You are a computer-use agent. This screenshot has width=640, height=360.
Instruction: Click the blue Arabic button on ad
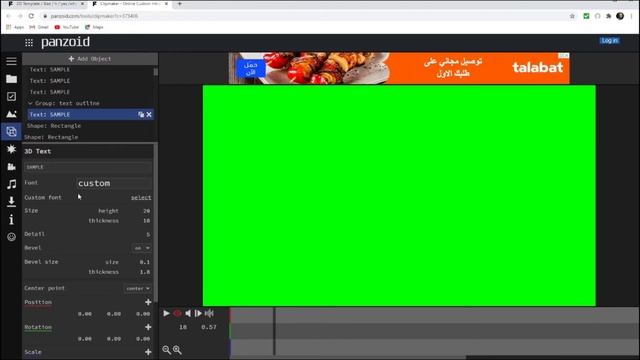click(x=251, y=68)
